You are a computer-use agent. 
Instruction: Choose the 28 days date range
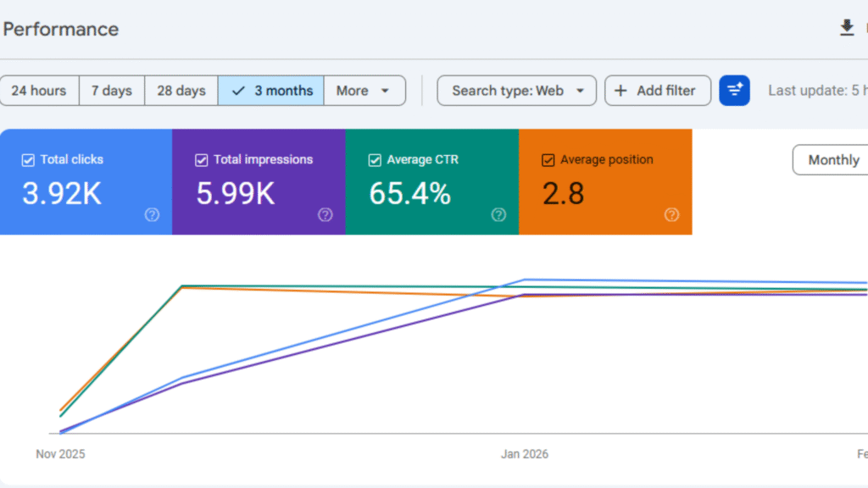coord(181,91)
